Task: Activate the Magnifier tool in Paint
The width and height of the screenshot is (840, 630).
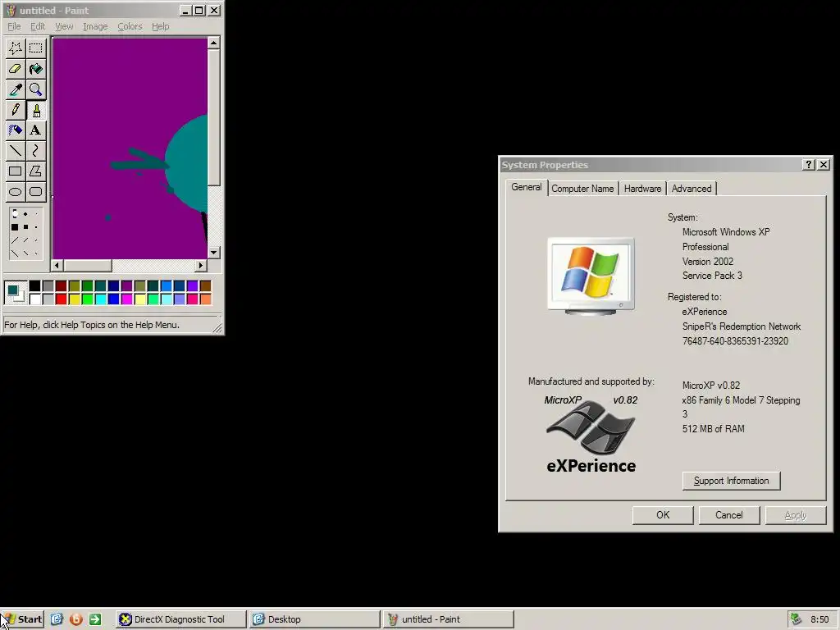Action: 36,89
